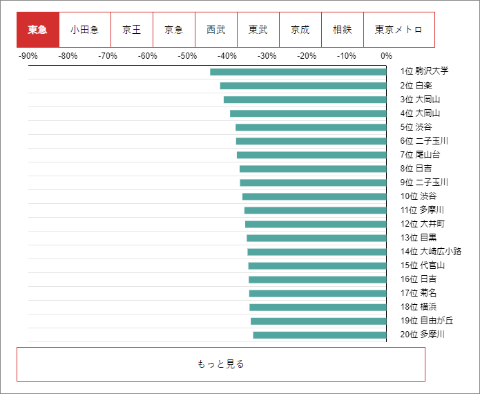Click the bar for 20位 多摩川
480x394 pixels.
click(x=320, y=335)
